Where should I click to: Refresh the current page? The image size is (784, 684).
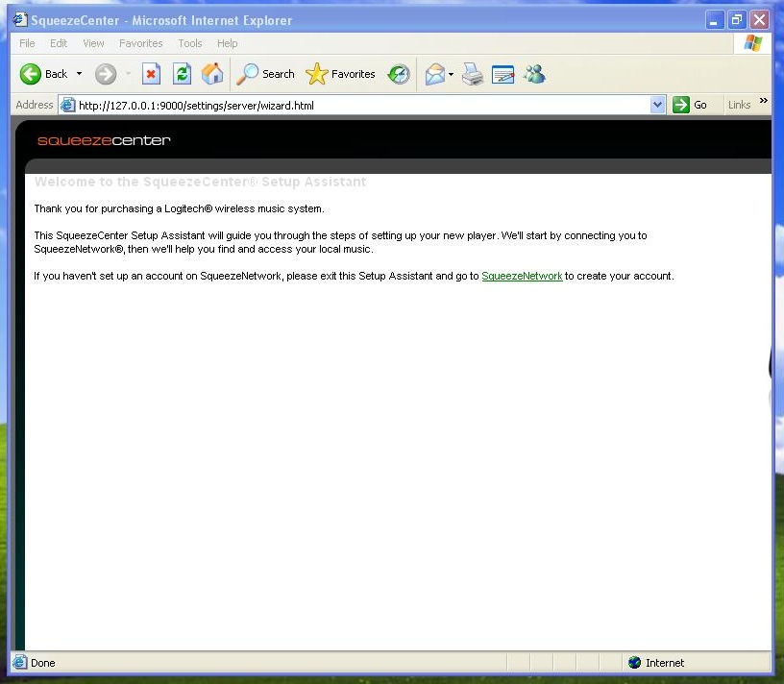coord(182,74)
